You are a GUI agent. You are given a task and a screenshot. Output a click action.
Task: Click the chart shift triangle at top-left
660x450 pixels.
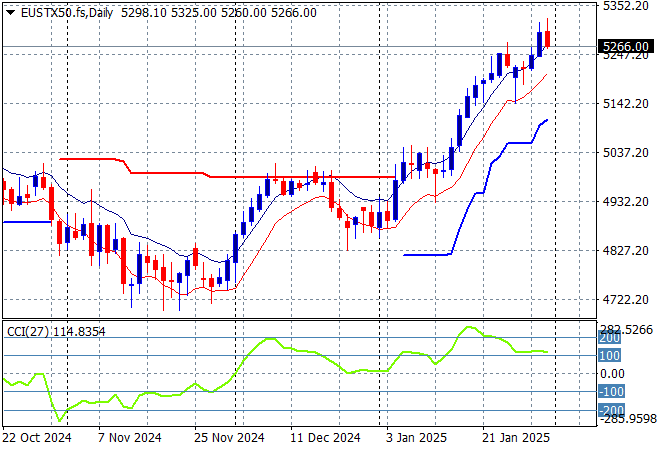point(10,12)
